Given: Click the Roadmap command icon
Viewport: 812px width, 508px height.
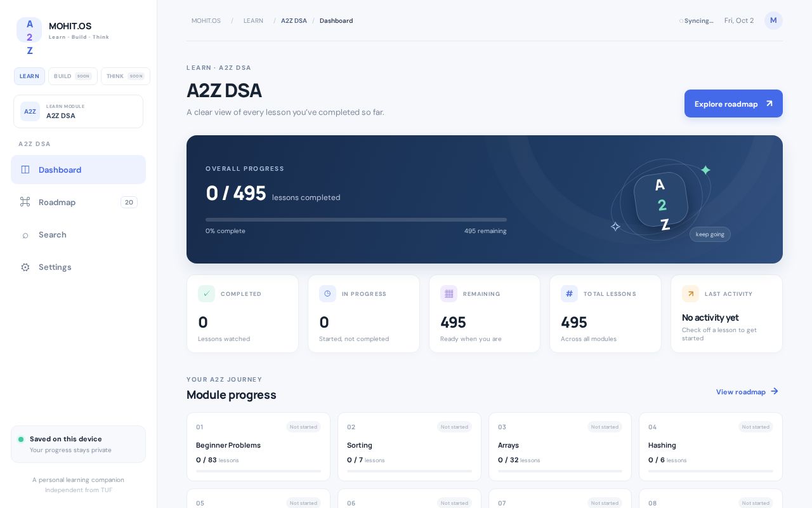Looking at the screenshot, I should tap(25, 202).
